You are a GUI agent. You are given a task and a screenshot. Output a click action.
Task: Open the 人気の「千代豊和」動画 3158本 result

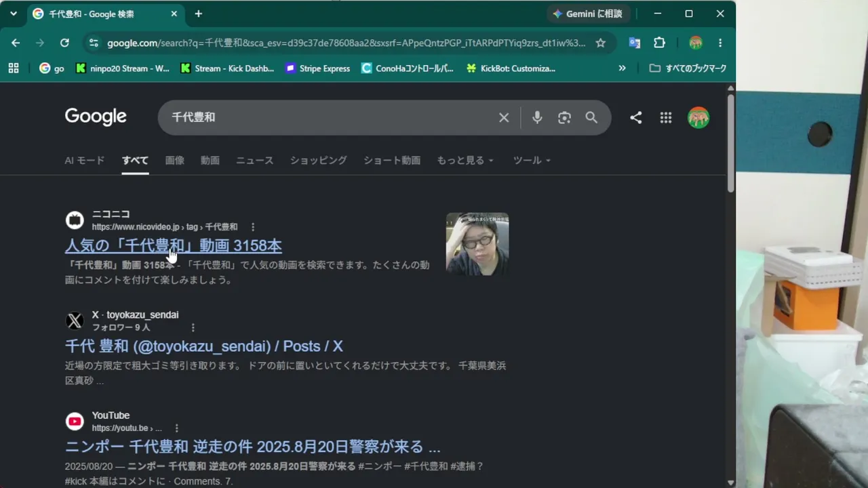click(174, 245)
